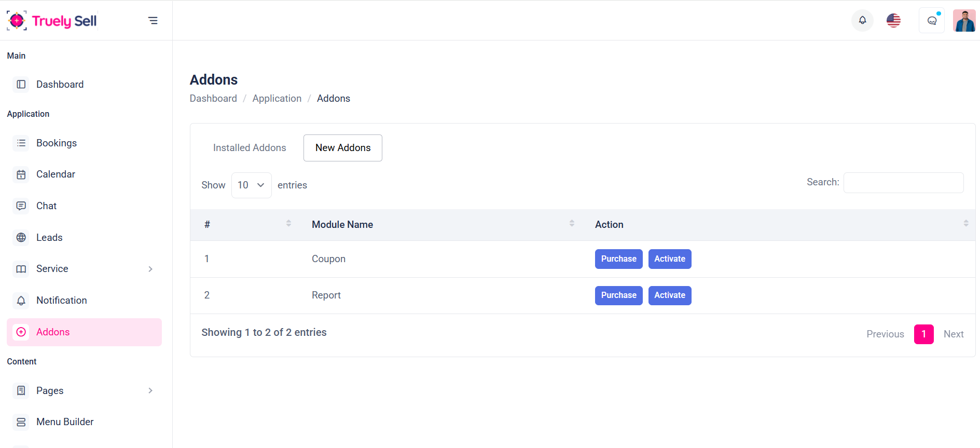Open Dashboard from the sidebar
The height and width of the screenshot is (448, 980).
60,84
